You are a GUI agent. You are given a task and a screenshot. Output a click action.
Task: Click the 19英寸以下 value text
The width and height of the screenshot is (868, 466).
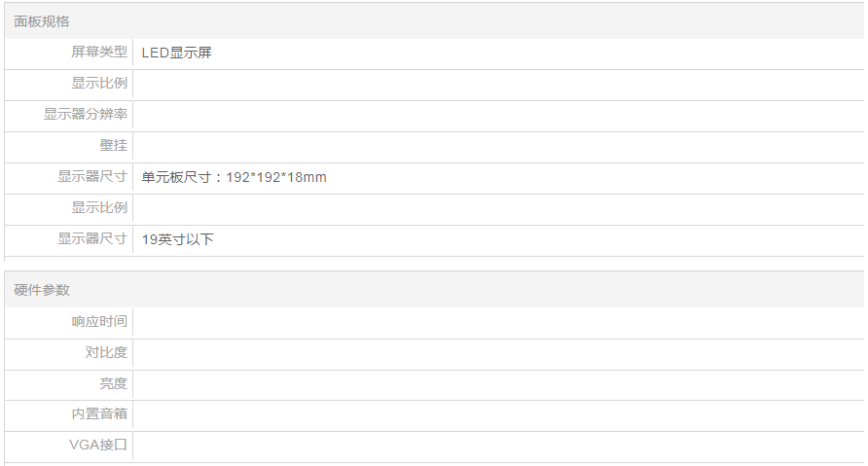pos(177,239)
